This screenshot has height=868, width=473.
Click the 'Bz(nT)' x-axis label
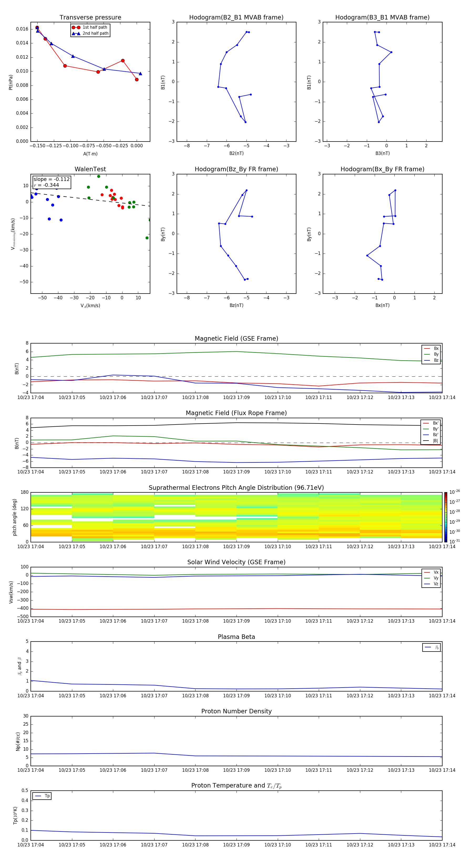236,306
